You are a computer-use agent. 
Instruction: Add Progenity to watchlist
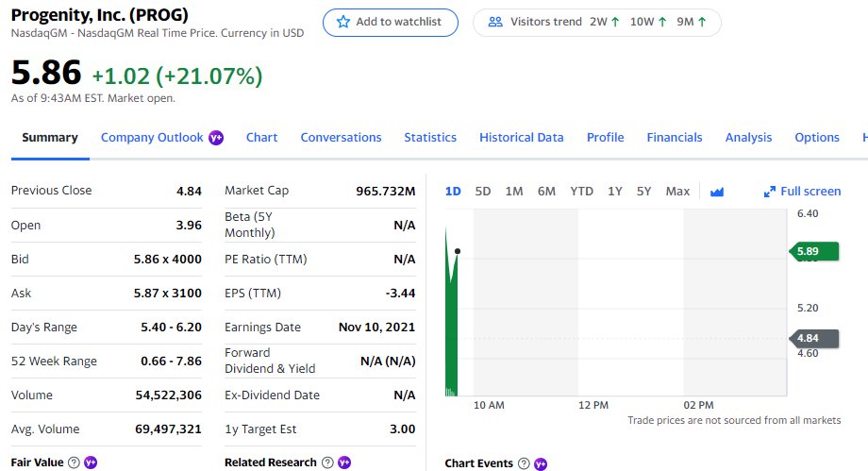pyautogui.click(x=391, y=22)
